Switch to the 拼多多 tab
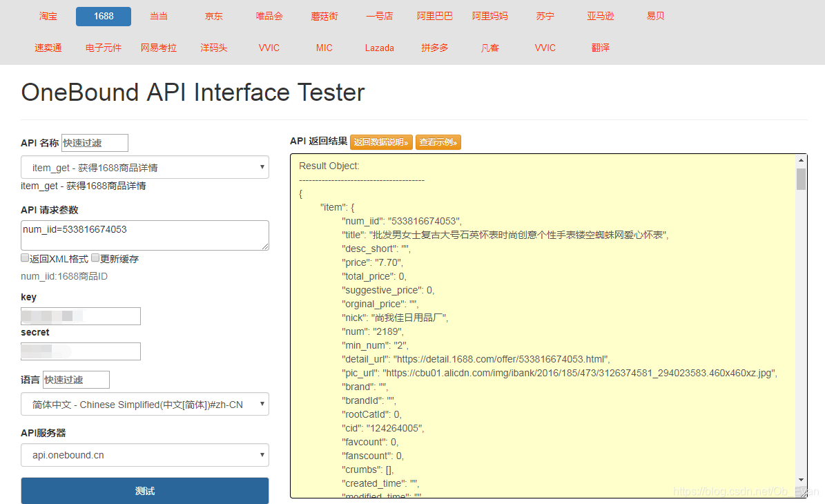The image size is (825, 504). (x=435, y=48)
